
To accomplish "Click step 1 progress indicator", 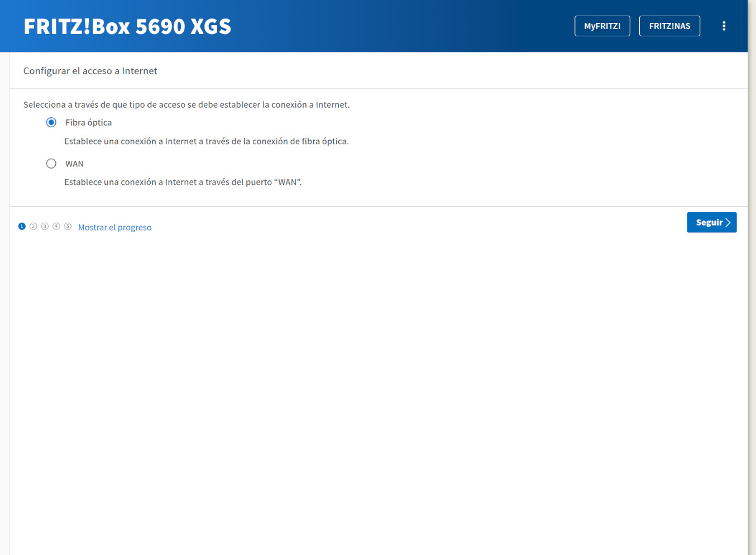I will (x=22, y=226).
